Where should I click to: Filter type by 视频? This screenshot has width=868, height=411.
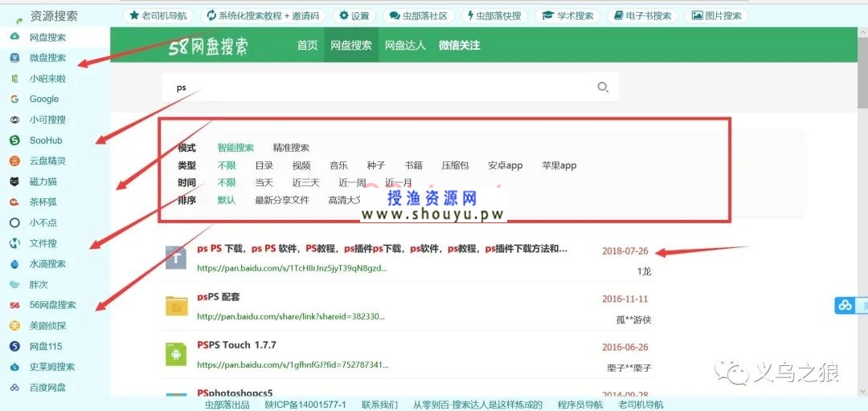coord(301,165)
